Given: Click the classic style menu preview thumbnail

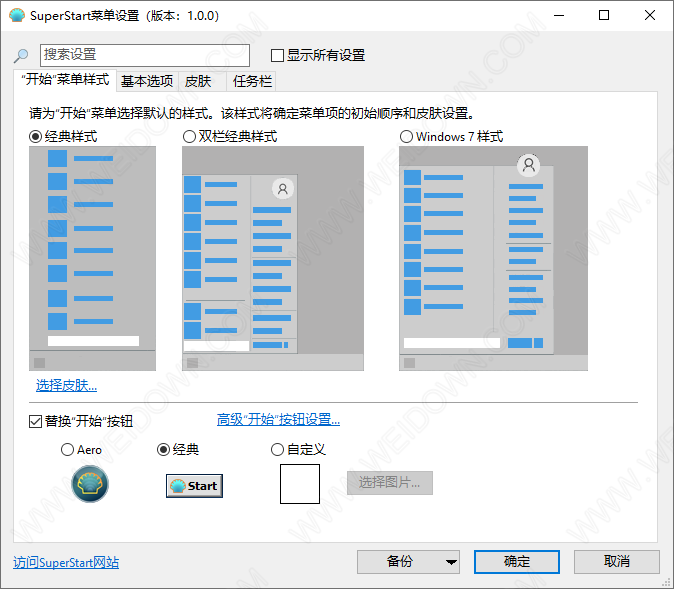Looking at the screenshot, I should [x=92, y=258].
